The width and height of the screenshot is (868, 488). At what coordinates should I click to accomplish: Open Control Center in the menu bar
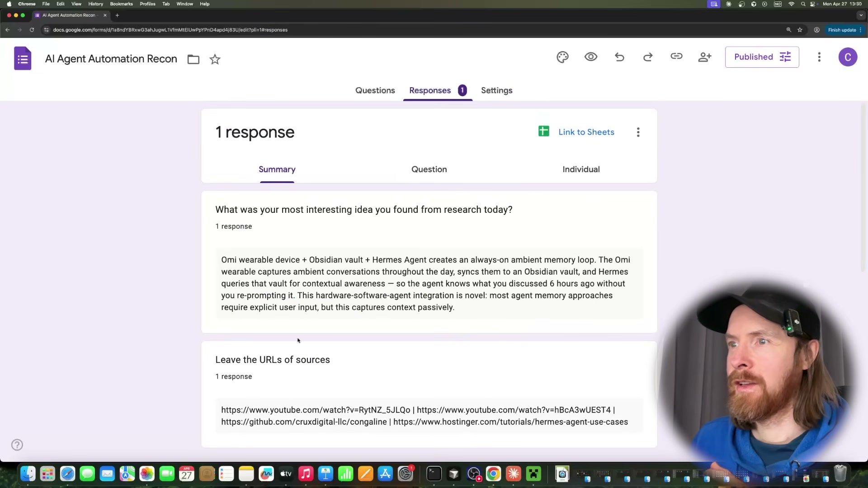click(813, 4)
